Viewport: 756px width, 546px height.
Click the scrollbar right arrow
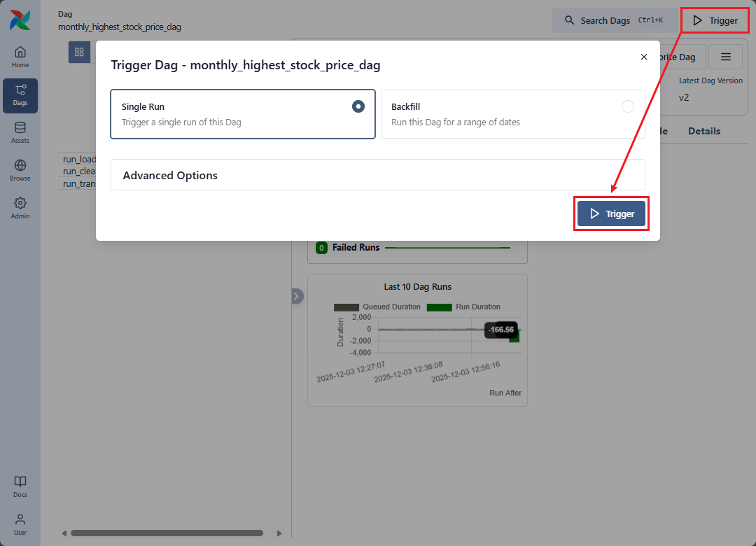279,533
